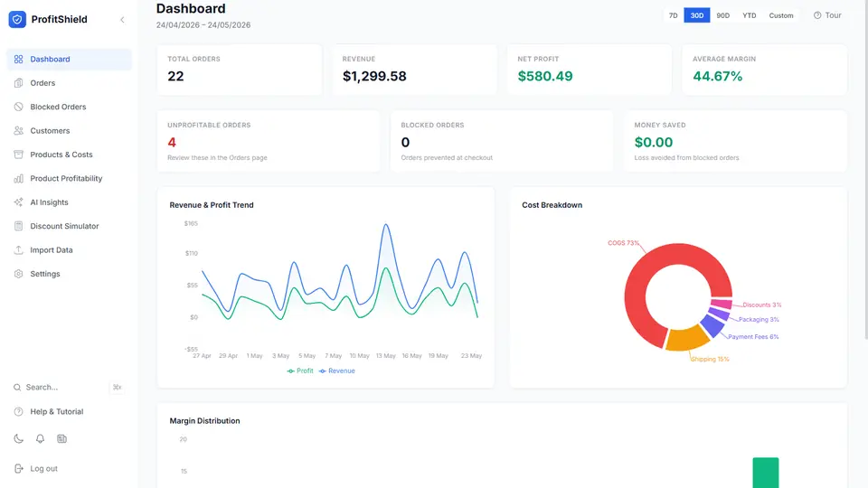Toggle the Profit series legend
The width and height of the screenshot is (868, 488).
click(300, 371)
